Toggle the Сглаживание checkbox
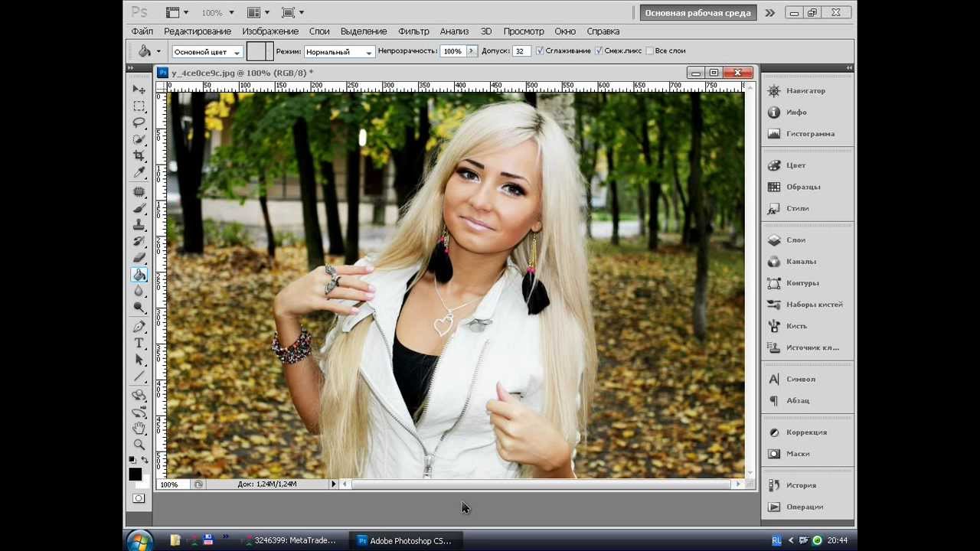The height and width of the screenshot is (551, 980). pyautogui.click(x=540, y=51)
